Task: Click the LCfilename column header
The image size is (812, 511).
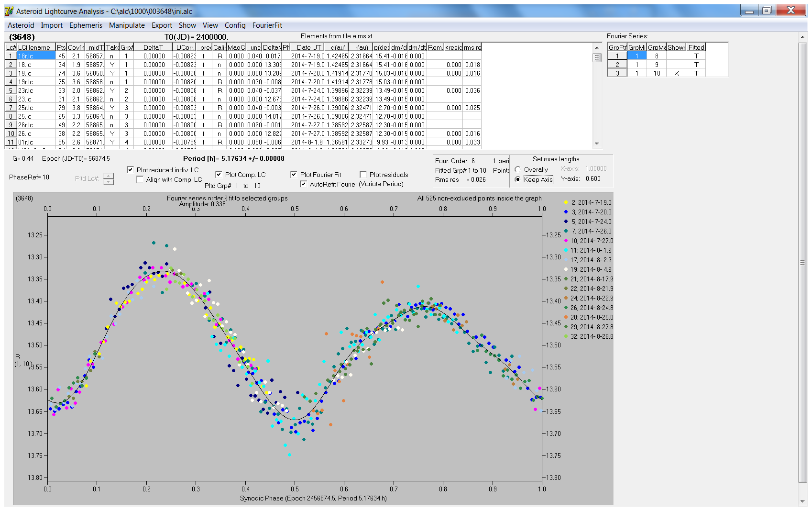Action: point(36,47)
